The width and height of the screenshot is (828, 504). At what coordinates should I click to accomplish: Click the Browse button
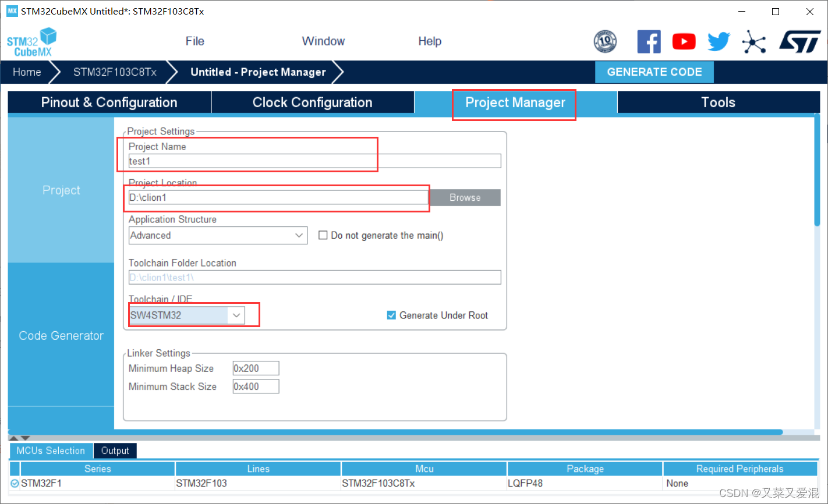click(x=465, y=198)
